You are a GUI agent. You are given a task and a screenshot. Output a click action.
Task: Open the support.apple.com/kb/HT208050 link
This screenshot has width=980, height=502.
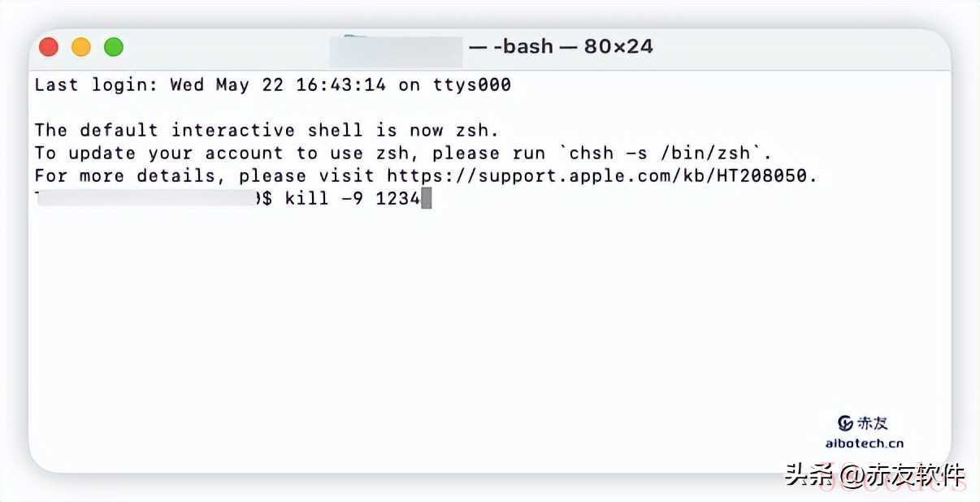click(601, 175)
